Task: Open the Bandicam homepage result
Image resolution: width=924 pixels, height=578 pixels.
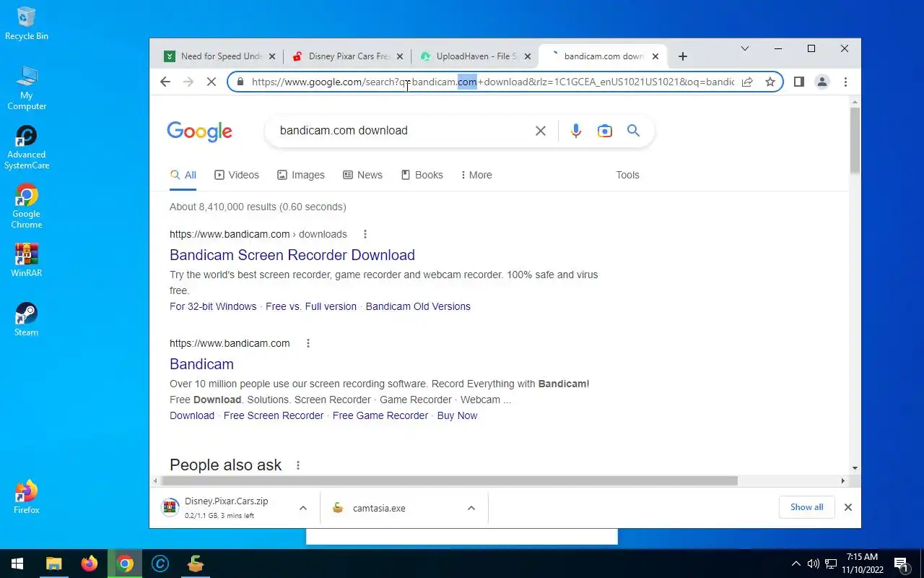Action: point(201,364)
